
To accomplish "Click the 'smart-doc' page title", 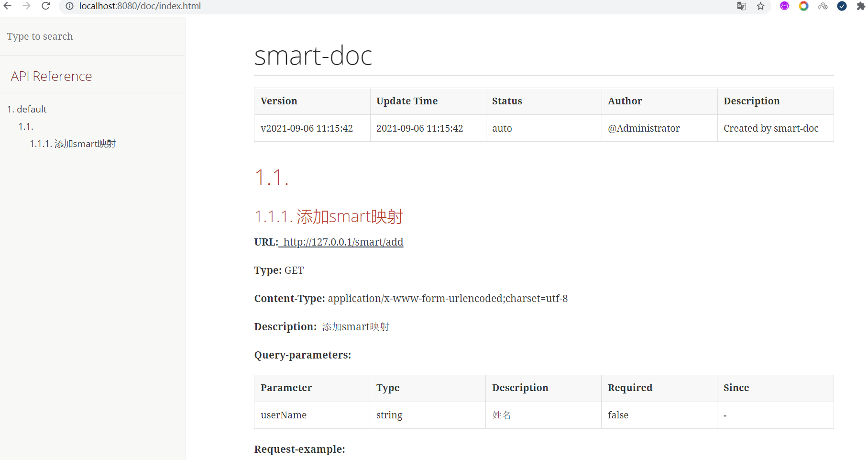I will click(313, 56).
